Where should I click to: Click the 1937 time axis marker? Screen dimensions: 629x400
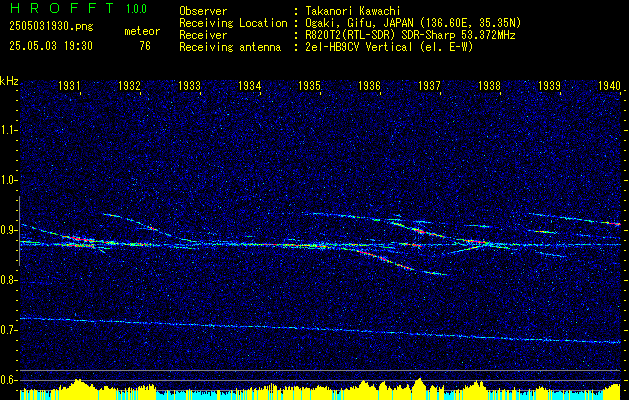pos(429,85)
